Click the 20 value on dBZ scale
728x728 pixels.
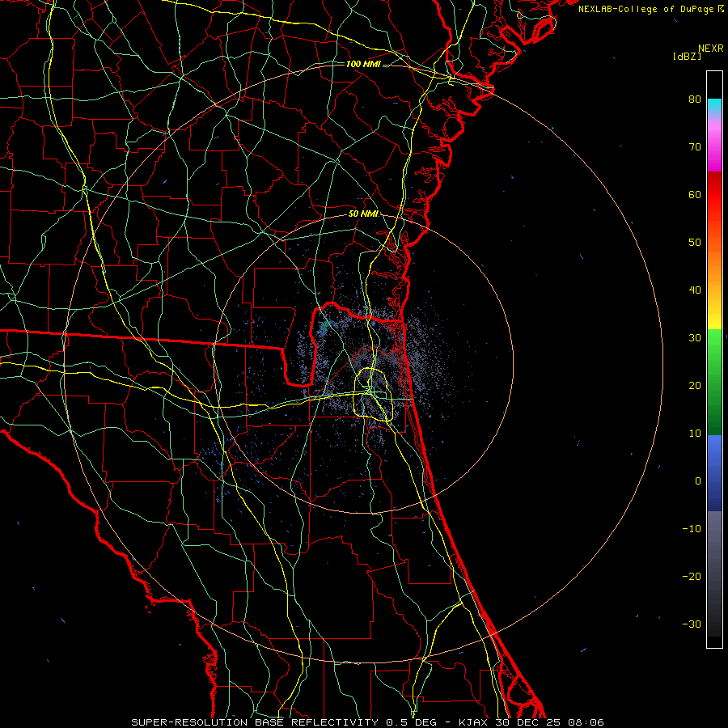pyautogui.click(x=695, y=386)
